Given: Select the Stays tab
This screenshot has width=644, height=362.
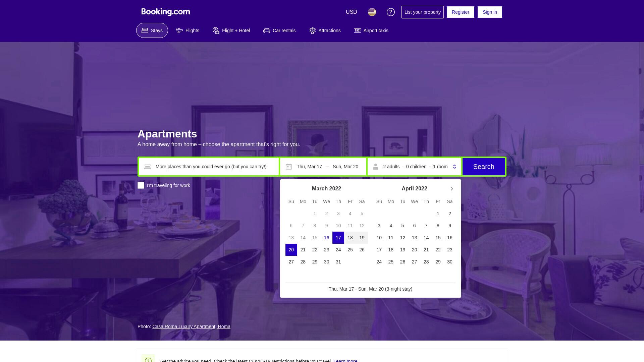Looking at the screenshot, I should tap(152, 31).
